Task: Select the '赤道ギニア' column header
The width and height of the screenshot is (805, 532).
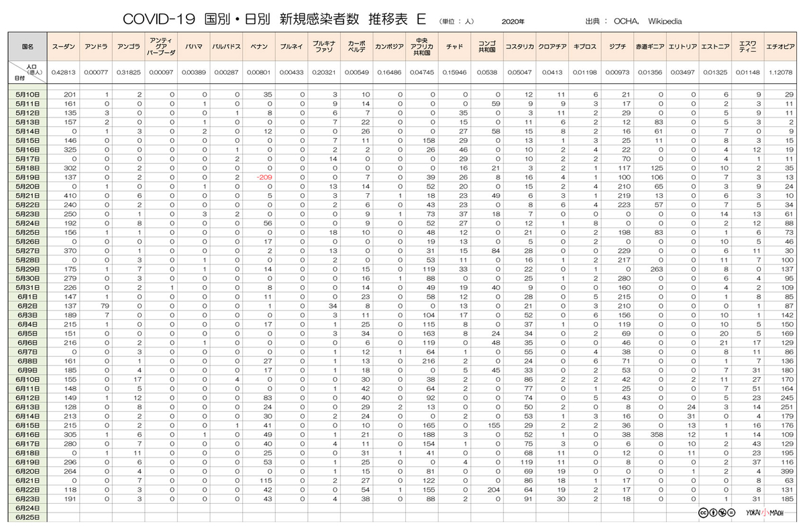Action: pyautogui.click(x=649, y=48)
